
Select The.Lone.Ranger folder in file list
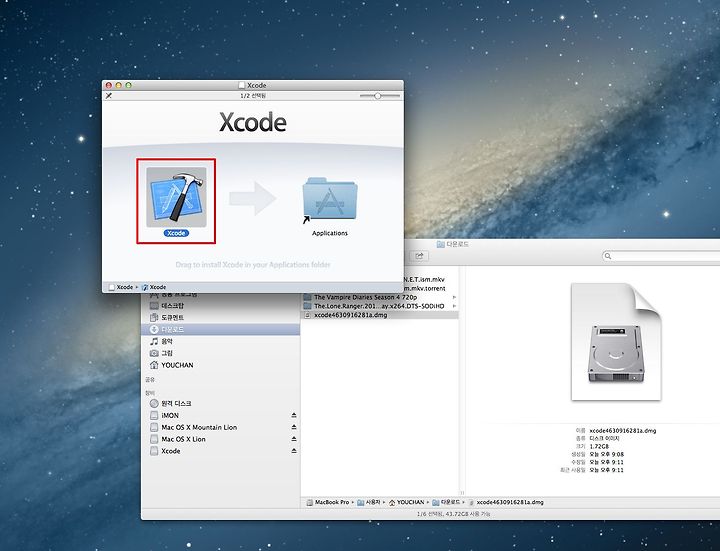click(x=380, y=306)
